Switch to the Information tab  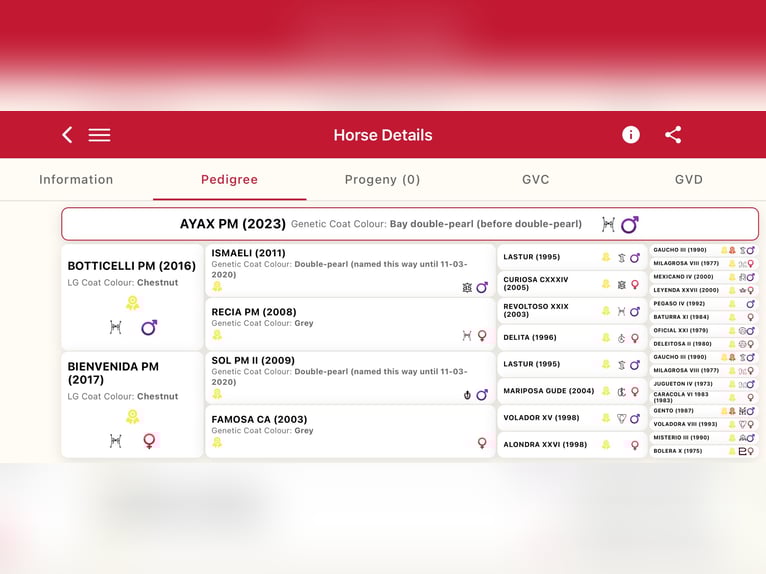click(x=76, y=180)
